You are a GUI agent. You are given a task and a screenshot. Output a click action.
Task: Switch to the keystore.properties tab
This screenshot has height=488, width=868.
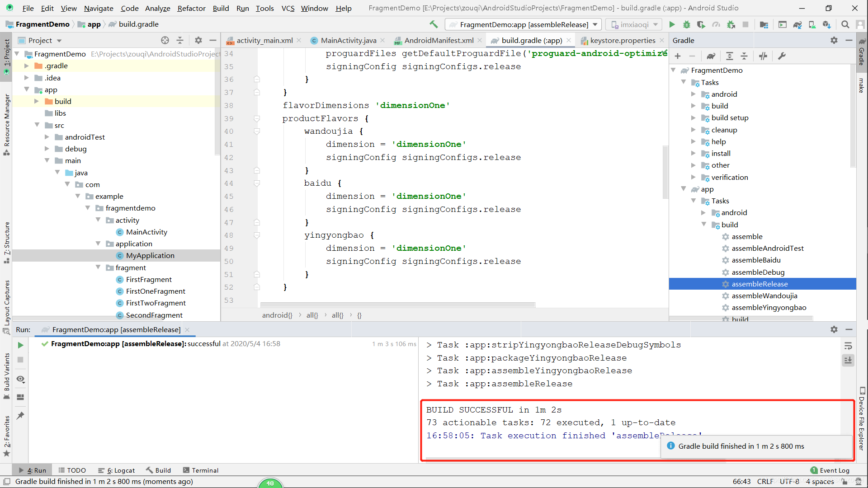(x=622, y=40)
